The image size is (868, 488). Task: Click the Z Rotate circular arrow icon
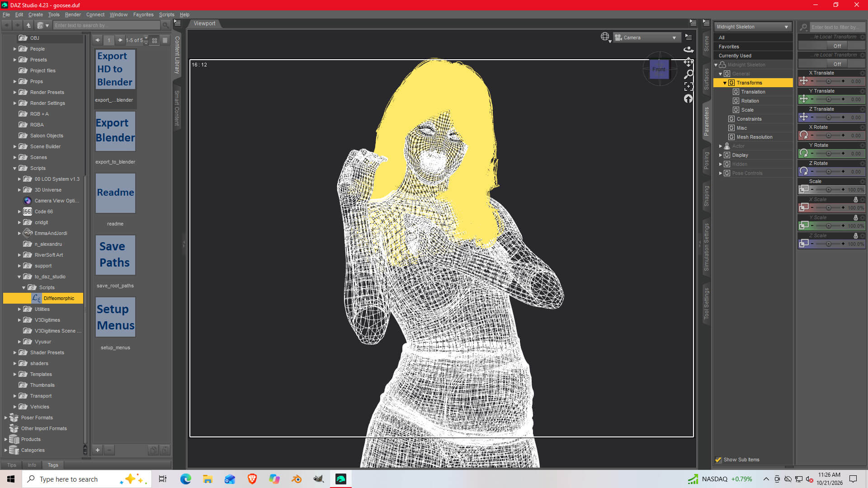coord(804,171)
